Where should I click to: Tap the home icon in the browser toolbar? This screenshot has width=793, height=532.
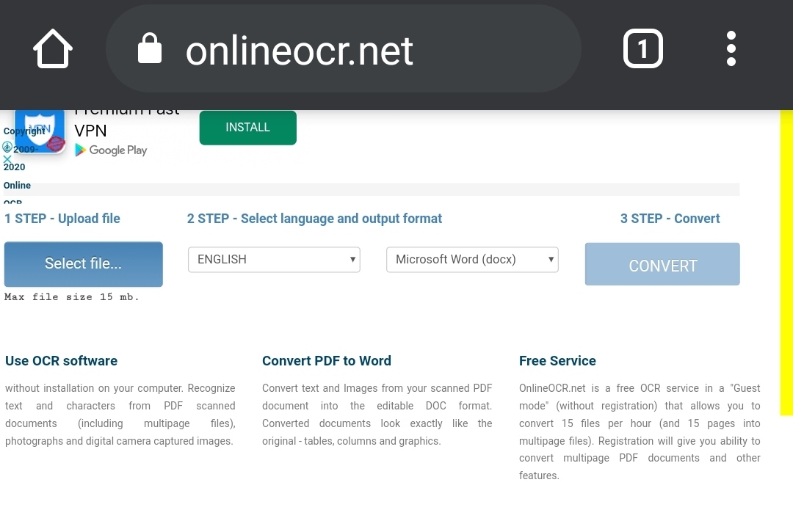point(51,48)
